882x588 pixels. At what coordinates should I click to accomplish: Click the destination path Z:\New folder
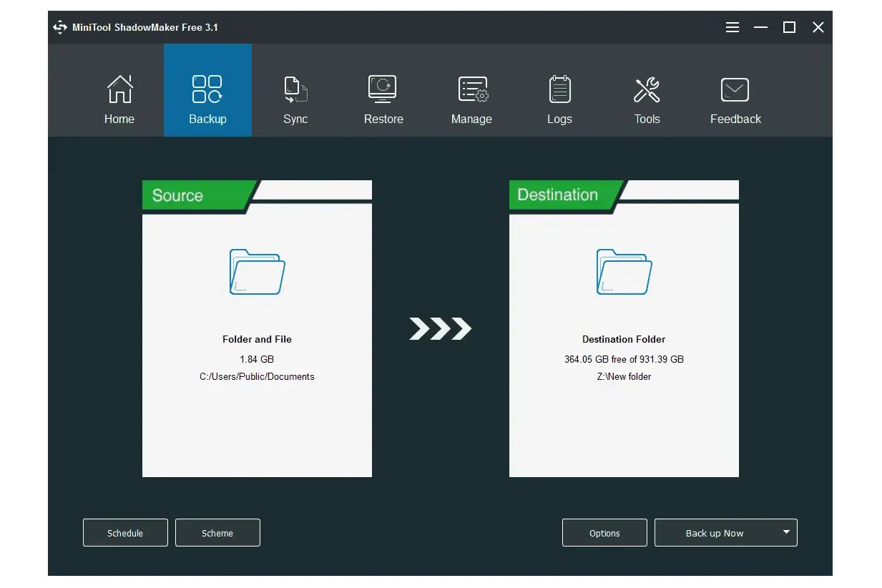[624, 376]
